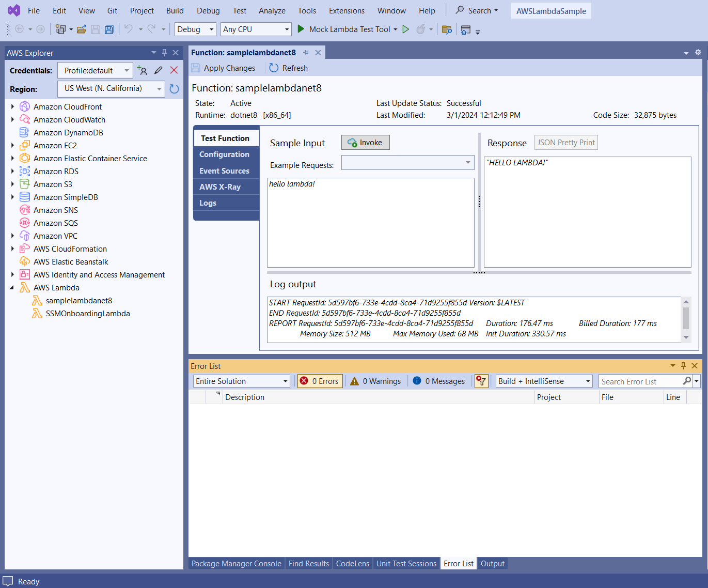
Task: Enable JSON Pretty Print for the response
Action: pyautogui.click(x=566, y=142)
